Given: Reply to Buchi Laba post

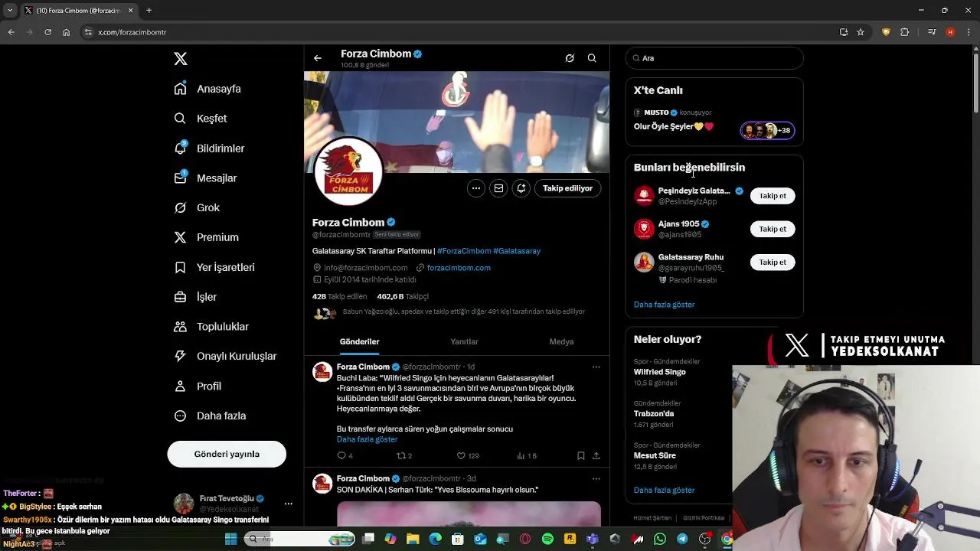Looking at the screenshot, I should pos(345,456).
